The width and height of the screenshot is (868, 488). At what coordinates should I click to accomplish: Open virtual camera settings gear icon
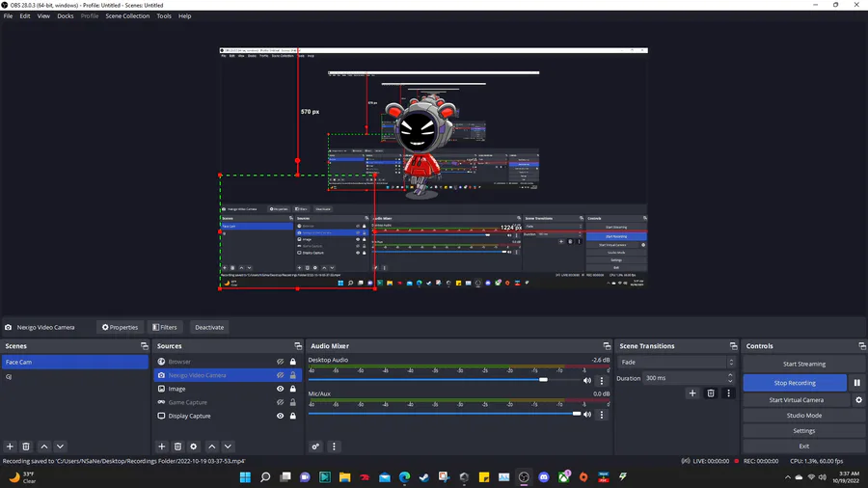[858, 400]
